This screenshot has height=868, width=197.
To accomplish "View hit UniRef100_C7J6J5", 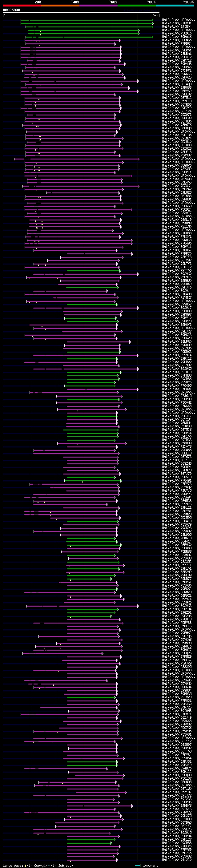I will point(177,396).
